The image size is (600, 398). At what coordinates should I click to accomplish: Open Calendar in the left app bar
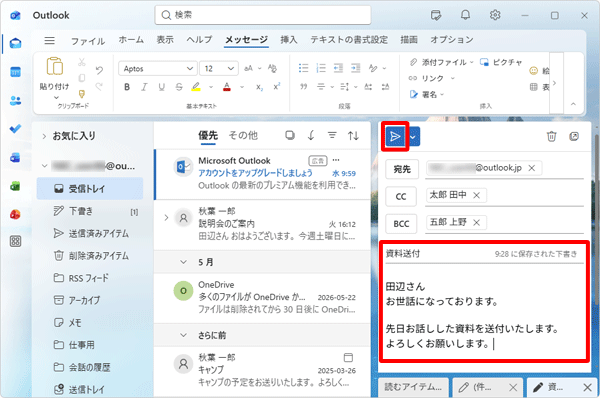click(x=15, y=72)
